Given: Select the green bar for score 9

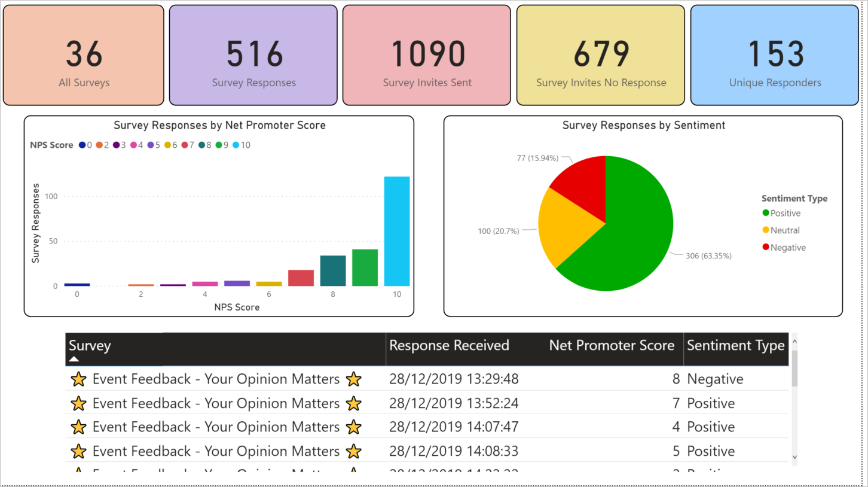Looking at the screenshot, I should 365,267.
